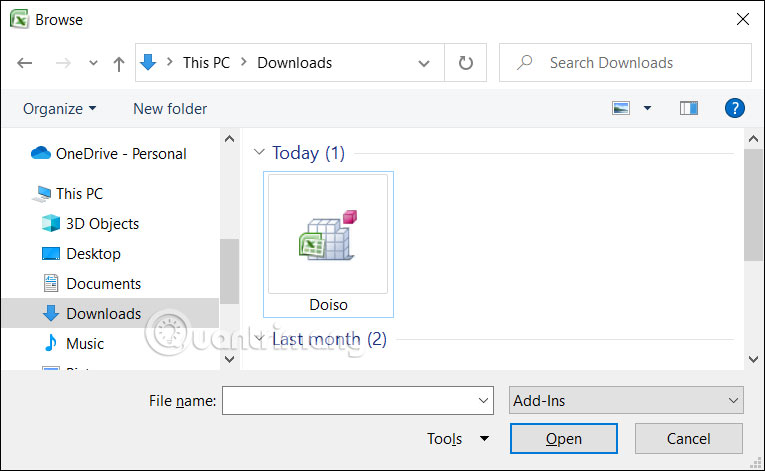Open the Organize menu
765x471 pixels.
click(60, 108)
